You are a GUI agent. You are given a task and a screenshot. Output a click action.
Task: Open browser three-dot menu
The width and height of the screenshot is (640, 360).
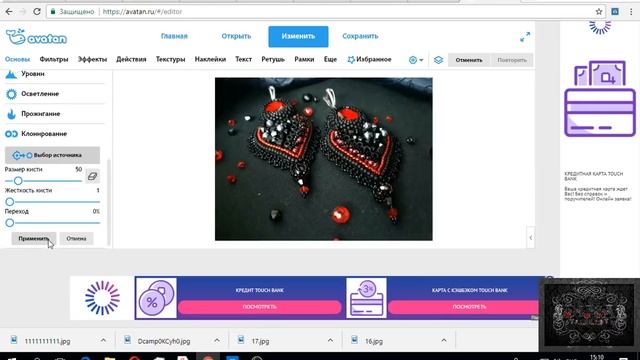[x=632, y=11]
